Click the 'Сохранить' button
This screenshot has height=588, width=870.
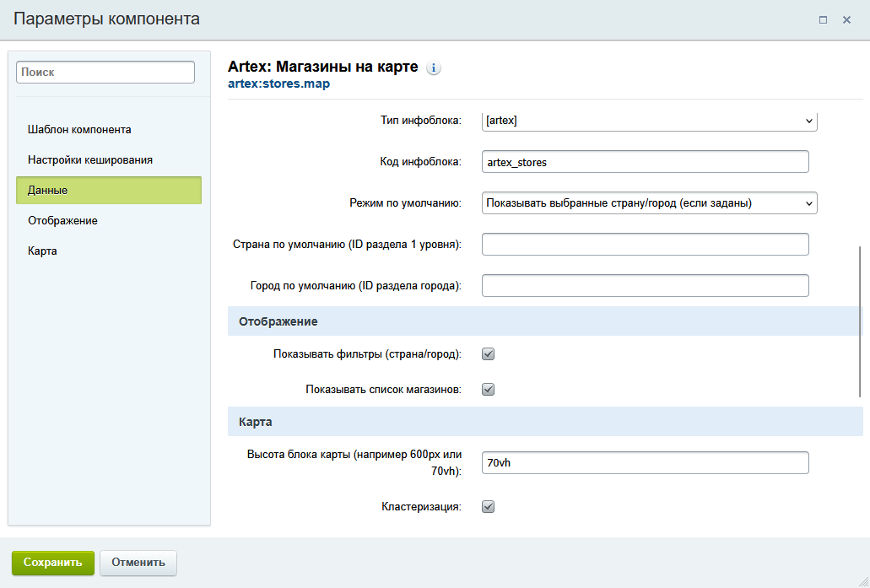click(53, 563)
